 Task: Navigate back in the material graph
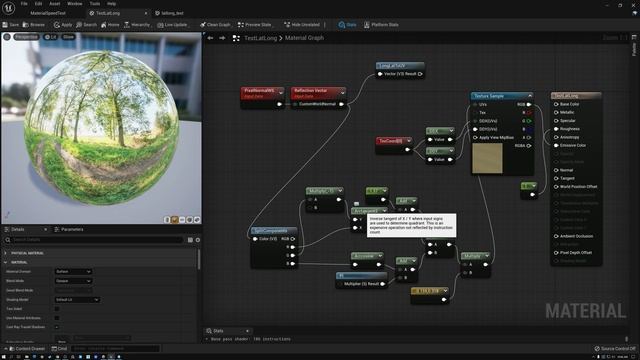[210, 38]
